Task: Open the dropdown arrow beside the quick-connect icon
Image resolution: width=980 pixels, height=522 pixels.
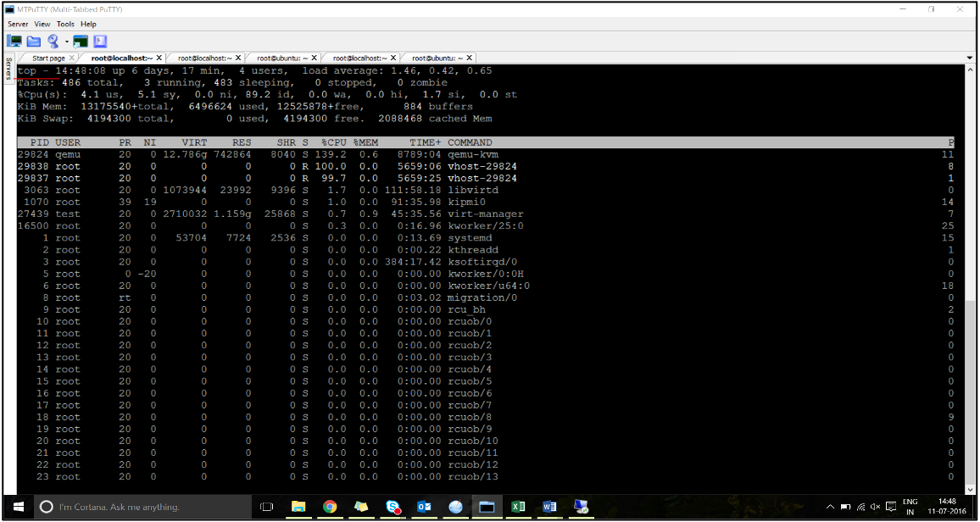Action: pyautogui.click(x=65, y=42)
